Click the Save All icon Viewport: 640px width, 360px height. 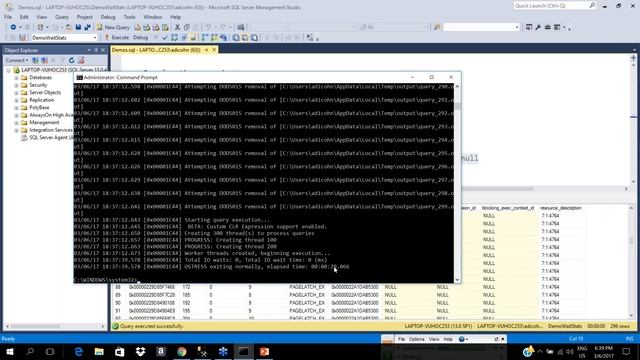point(87,27)
